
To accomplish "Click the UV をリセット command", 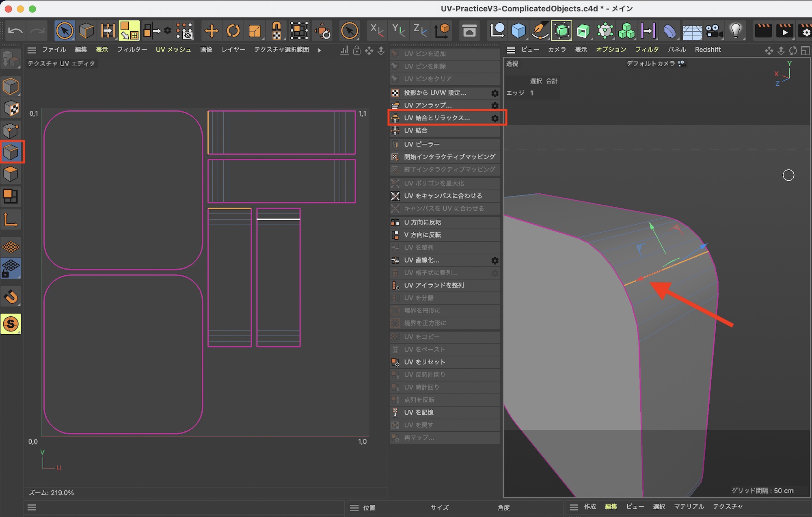I will (424, 362).
